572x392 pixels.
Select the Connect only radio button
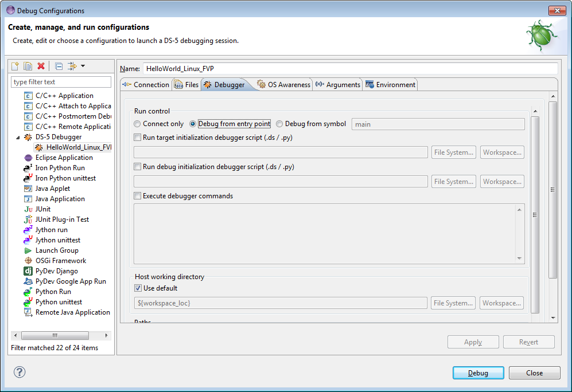[137, 124]
